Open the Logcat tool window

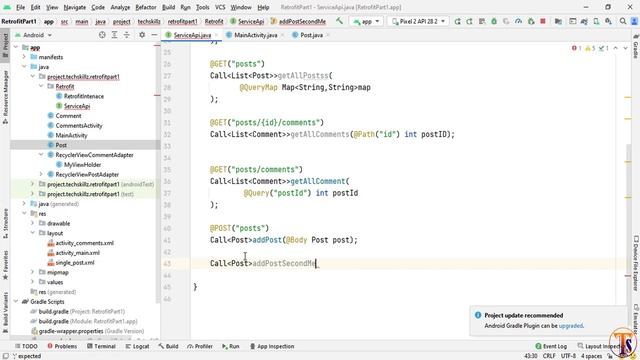(137, 347)
